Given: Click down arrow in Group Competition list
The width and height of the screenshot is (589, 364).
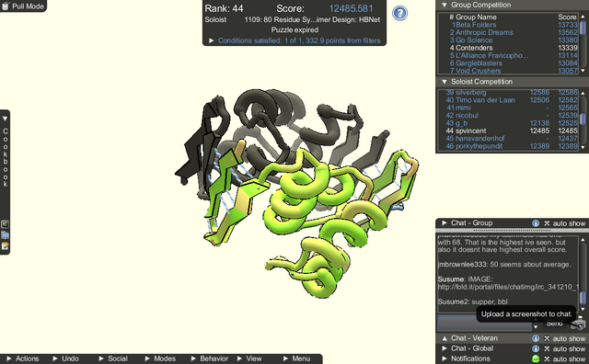Looking at the screenshot, I should pos(583,71).
